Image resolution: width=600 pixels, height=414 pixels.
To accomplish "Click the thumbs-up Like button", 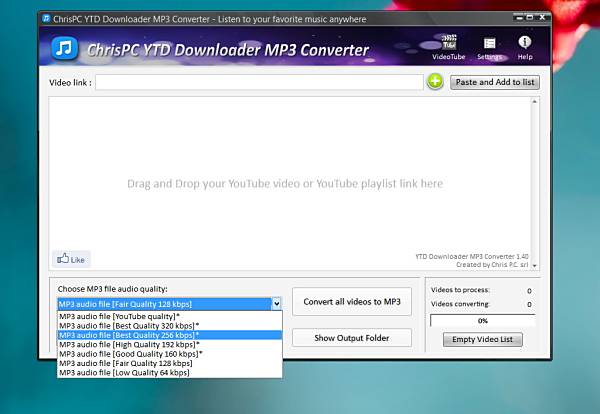I will (x=71, y=259).
